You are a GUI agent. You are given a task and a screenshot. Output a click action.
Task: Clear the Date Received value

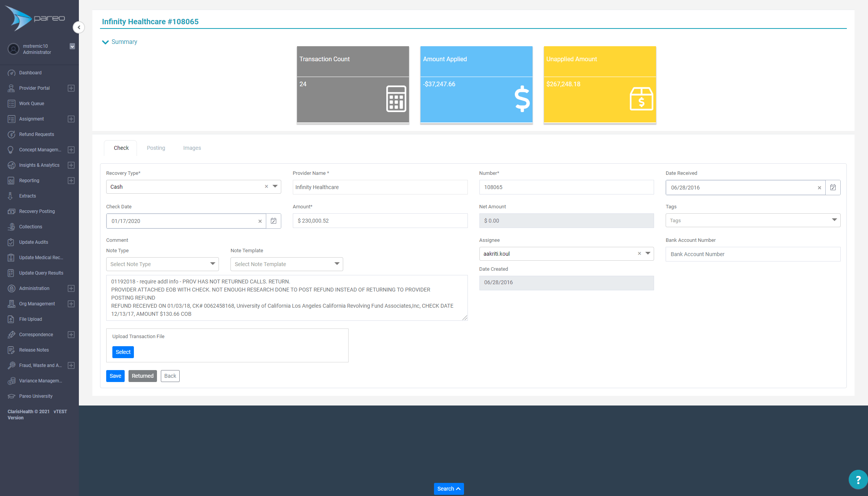click(820, 188)
